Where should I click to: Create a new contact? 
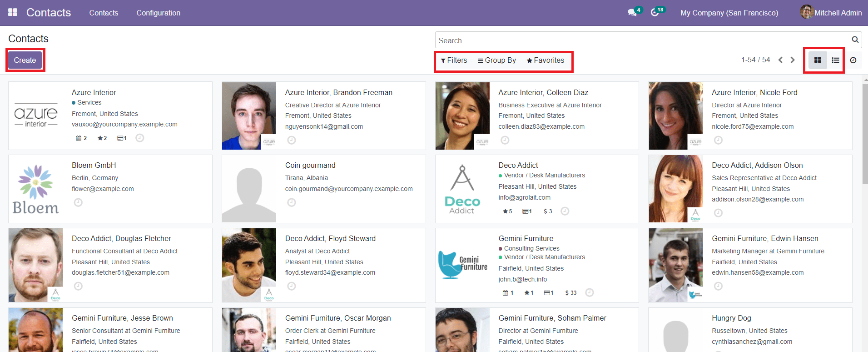(25, 60)
